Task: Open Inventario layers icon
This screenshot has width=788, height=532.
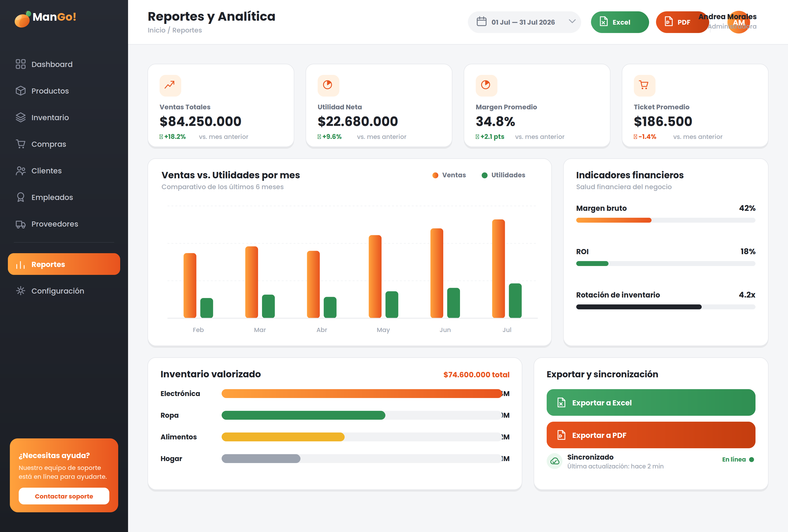Action: coord(21,117)
